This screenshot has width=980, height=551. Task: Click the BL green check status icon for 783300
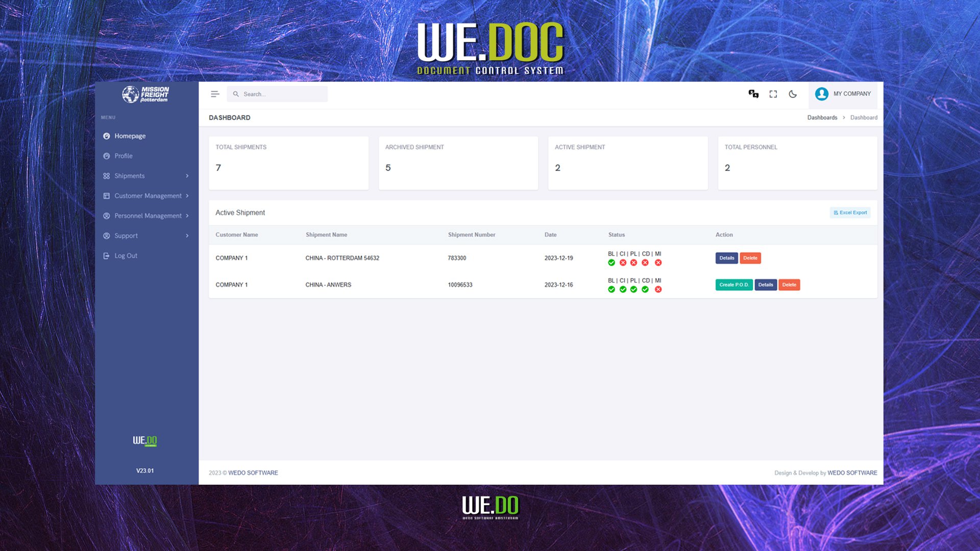[x=611, y=263]
